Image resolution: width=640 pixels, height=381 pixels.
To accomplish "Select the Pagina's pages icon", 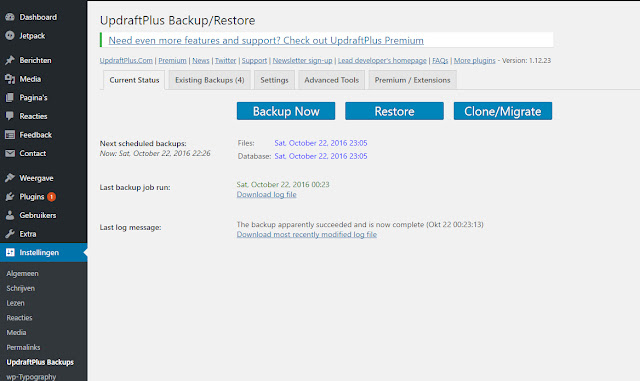I will click(10, 98).
